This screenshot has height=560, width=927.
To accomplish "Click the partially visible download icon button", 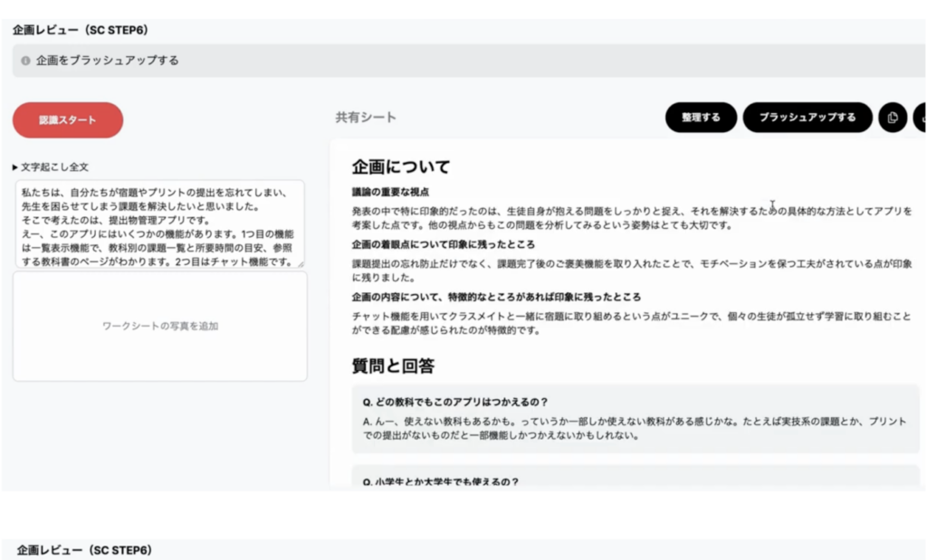I will click(920, 118).
